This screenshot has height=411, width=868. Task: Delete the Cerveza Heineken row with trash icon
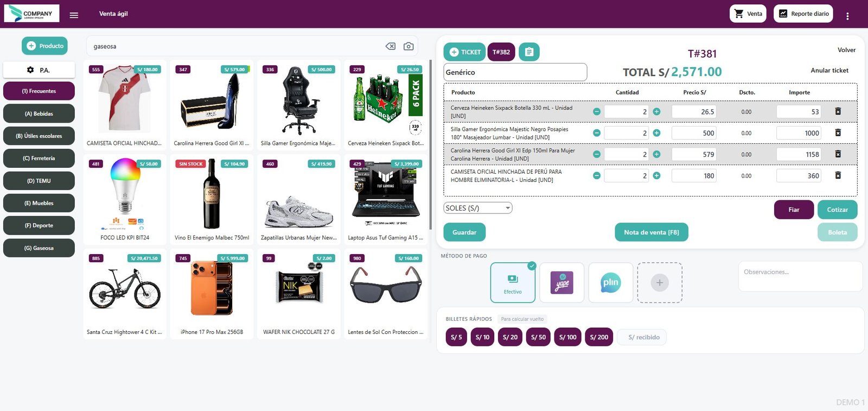(x=838, y=111)
